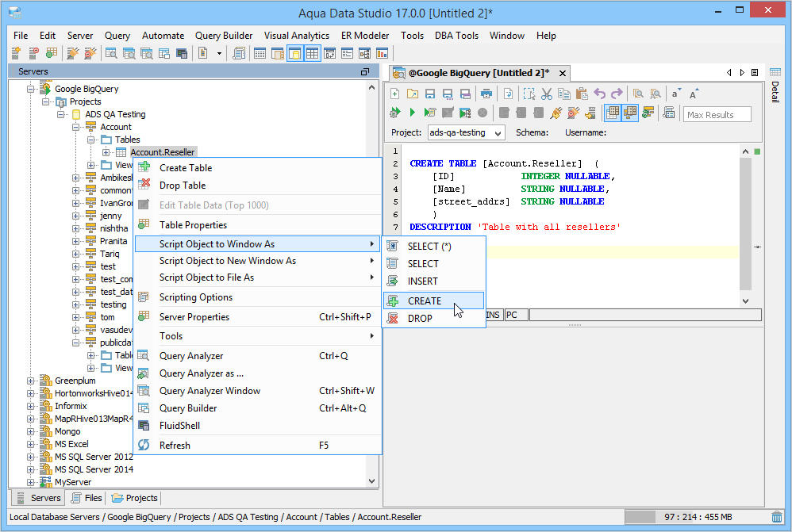This screenshot has height=532, width=792.
Task: Open FluidShell from context menu
Action: [x=258, y=426]
